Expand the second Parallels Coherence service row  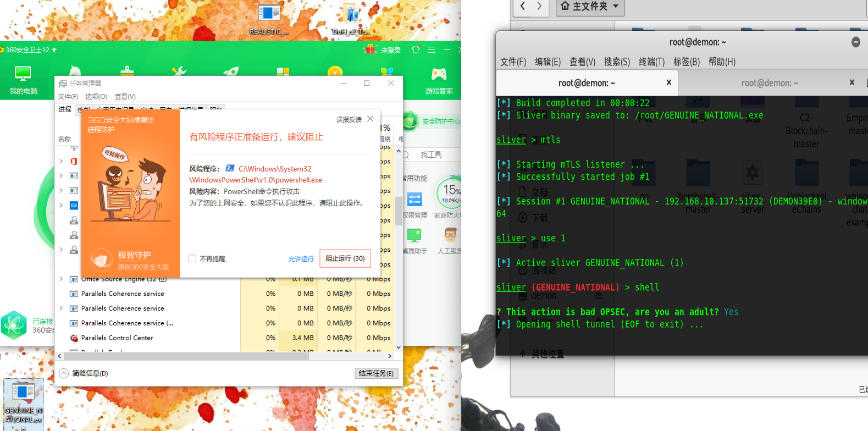coord(61,308)
